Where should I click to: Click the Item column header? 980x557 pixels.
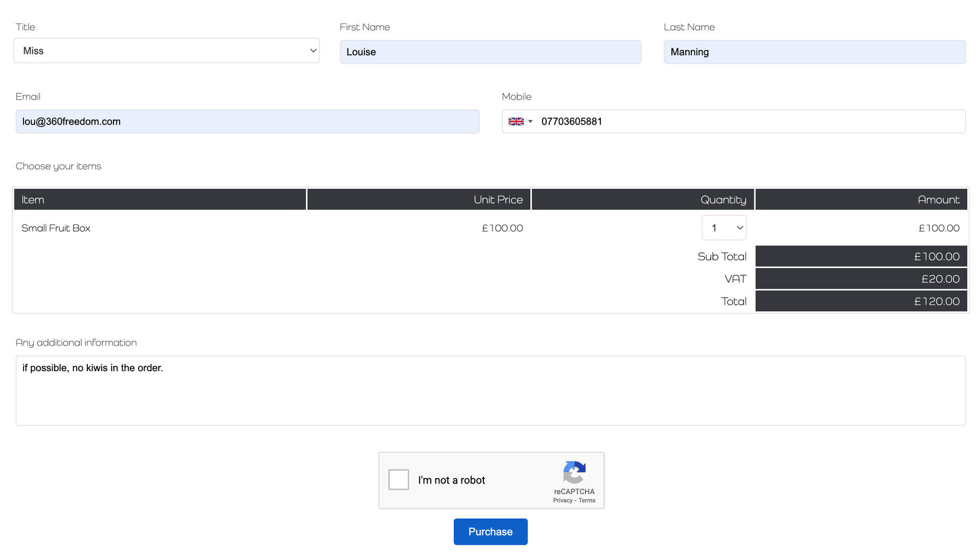(159, 200)
